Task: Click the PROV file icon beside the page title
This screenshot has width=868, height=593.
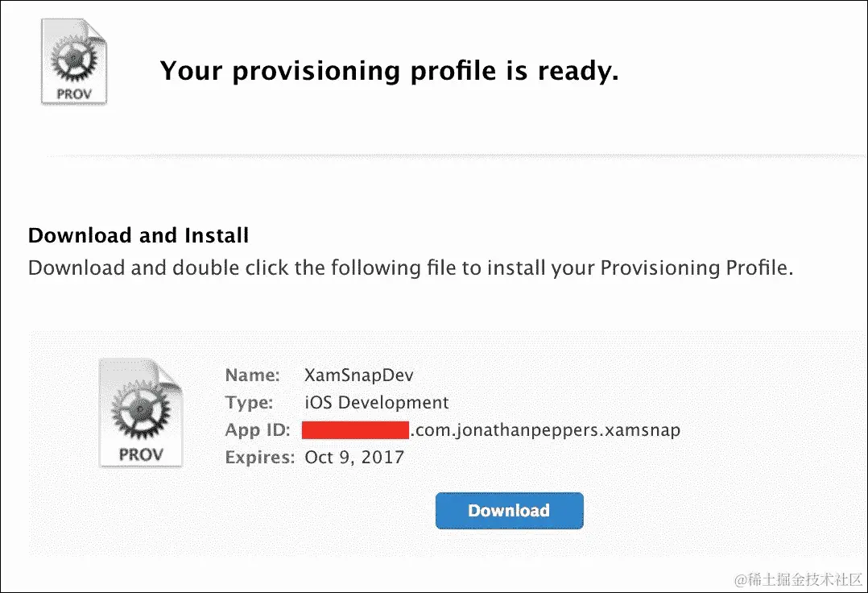Action: [x=73, y=61]
